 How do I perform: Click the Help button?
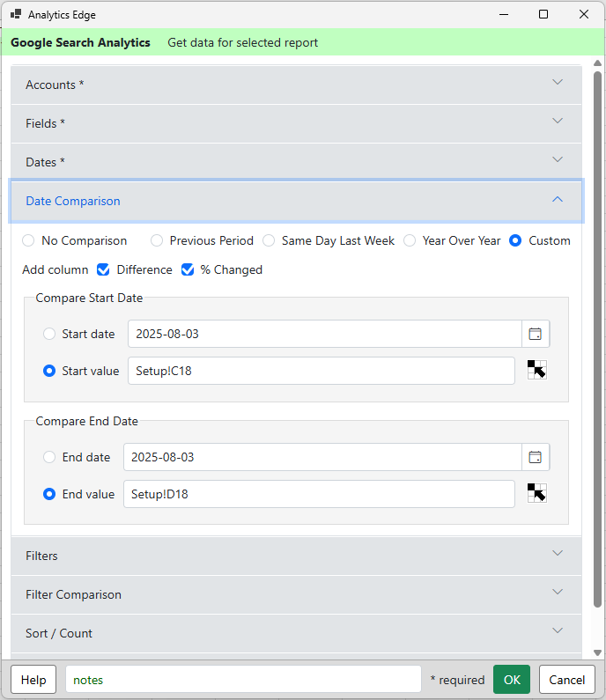tap(33, 680)
